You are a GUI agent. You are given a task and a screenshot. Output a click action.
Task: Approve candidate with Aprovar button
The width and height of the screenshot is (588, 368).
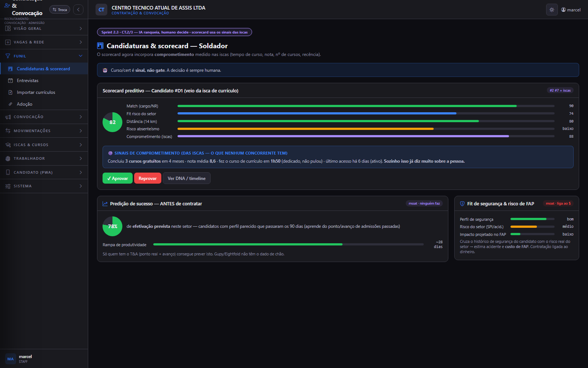(118, 178)
